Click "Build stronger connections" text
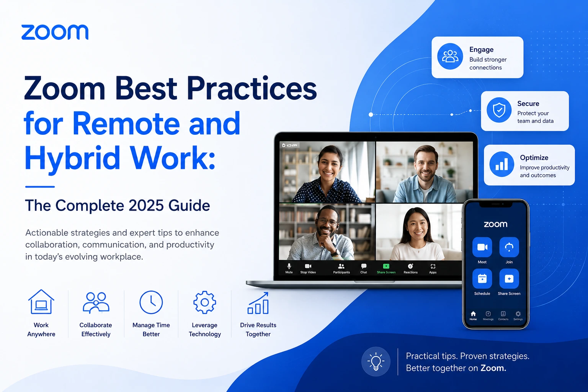The width and height of the screenshot is (588, 392). click(x=488, y=64)
